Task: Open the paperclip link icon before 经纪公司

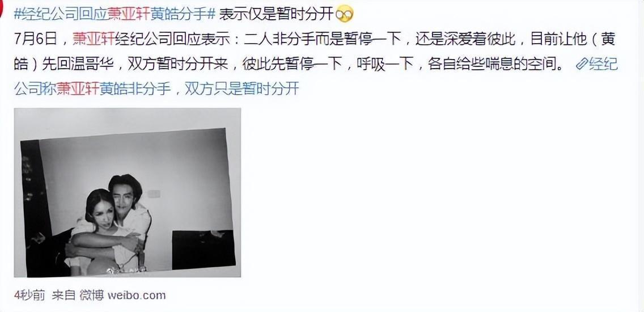Action: (582, 64)
